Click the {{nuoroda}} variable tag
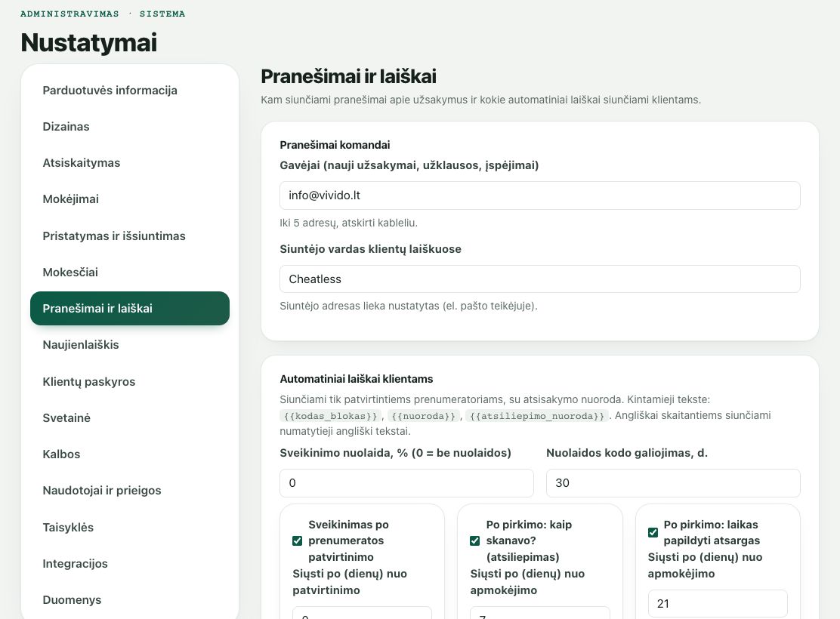Screen dimensions: 840x619 point(423,416)
